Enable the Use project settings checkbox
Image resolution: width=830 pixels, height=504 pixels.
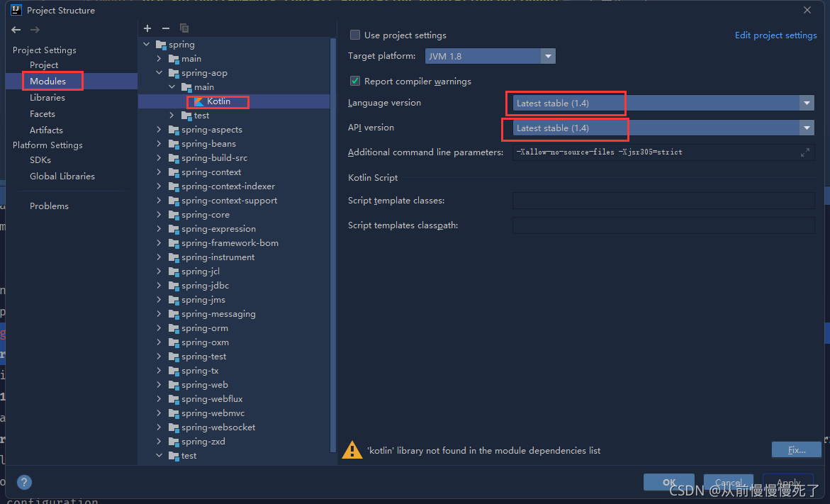click(355, 35)
